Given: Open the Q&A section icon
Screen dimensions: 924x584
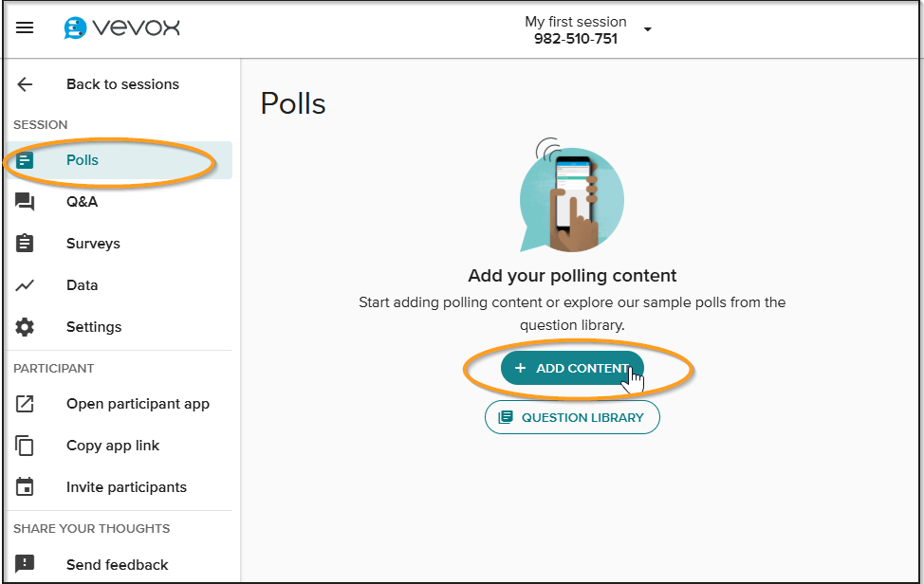Looking at the screenshot, I should [24, 202].
